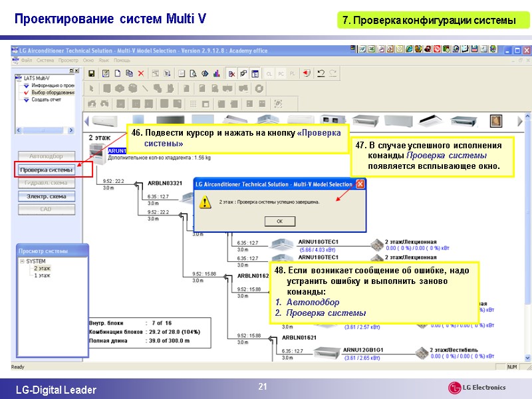
Task: Click the CL toolbar button
Action: coord(269,74)
